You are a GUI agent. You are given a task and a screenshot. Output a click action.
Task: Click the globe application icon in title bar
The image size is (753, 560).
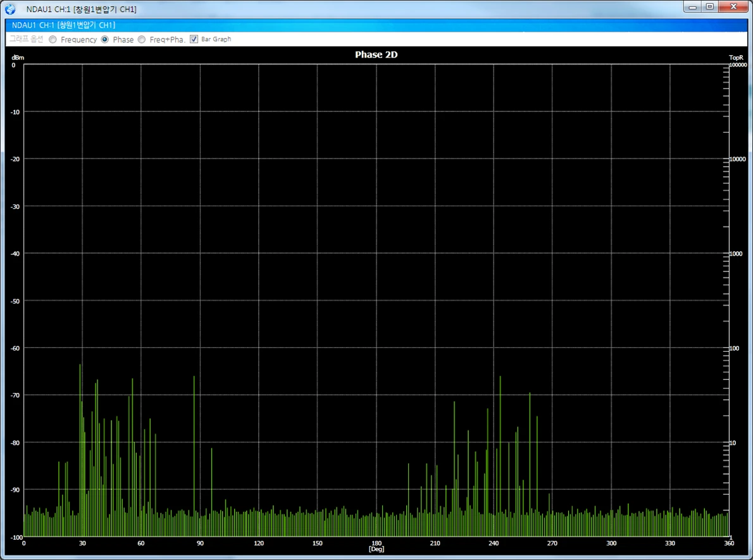[x=10, y=9]
